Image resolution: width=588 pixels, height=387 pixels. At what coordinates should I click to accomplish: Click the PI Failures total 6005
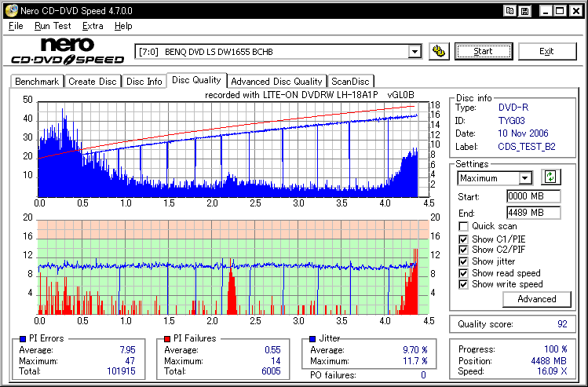(x=271, y=371)
